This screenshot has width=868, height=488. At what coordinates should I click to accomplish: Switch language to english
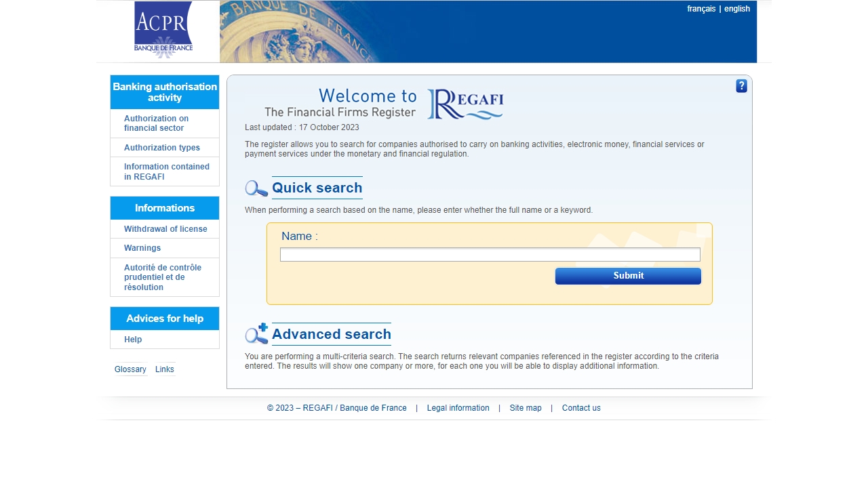tap(737, 9)
